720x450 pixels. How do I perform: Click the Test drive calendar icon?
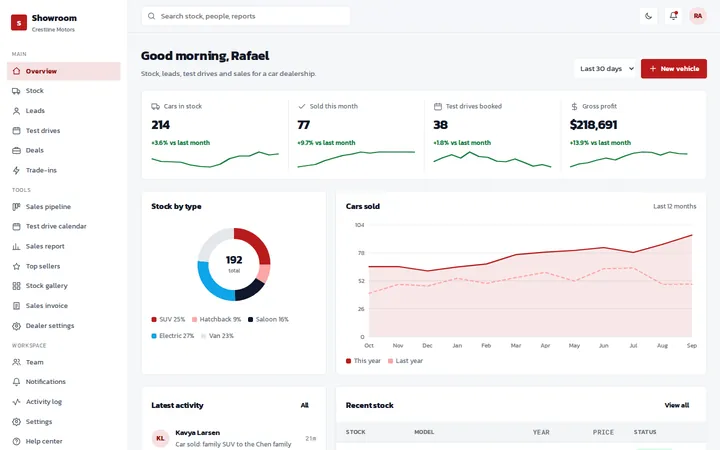tap(17, 226)
